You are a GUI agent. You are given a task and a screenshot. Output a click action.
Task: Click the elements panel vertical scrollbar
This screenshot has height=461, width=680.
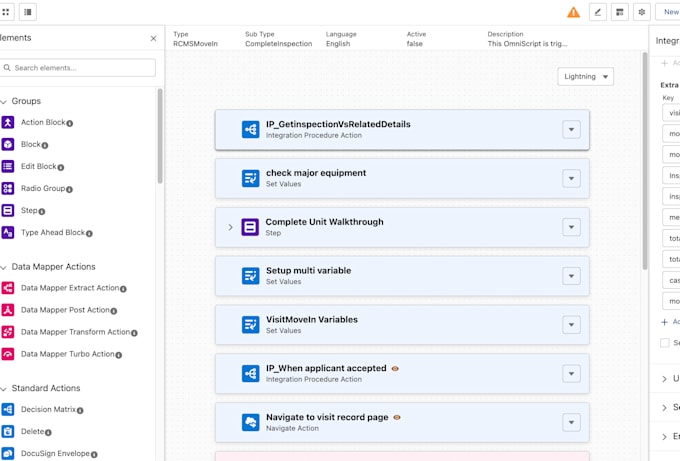point(160,136)
